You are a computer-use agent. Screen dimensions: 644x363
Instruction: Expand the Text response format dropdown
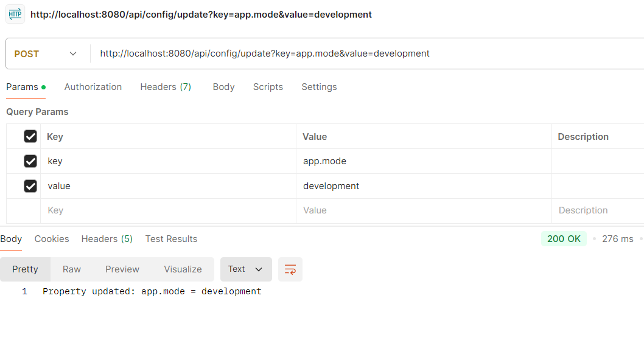[x=245, y=269]
